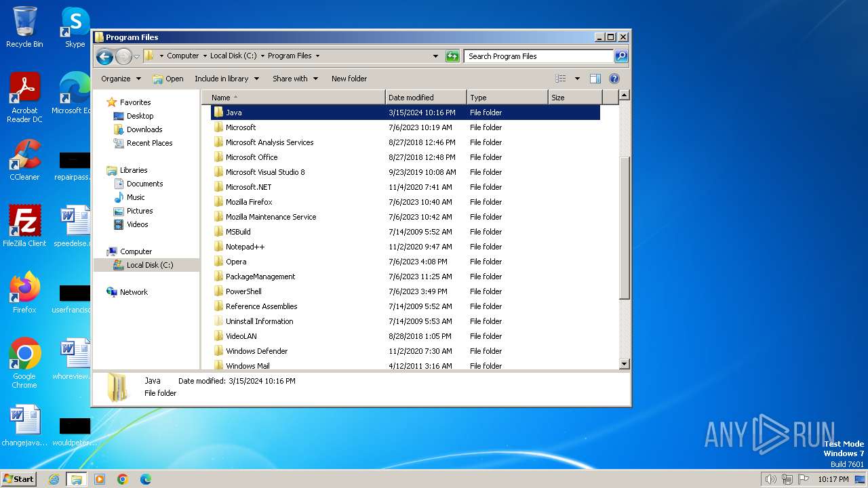This screenshot has height=488, width=868.
Task: Click the search magnifier icon
Action: coord(621,56)
